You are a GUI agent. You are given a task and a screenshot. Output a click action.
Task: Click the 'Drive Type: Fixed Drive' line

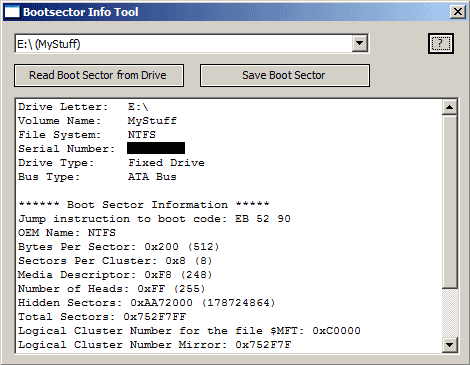111,163
